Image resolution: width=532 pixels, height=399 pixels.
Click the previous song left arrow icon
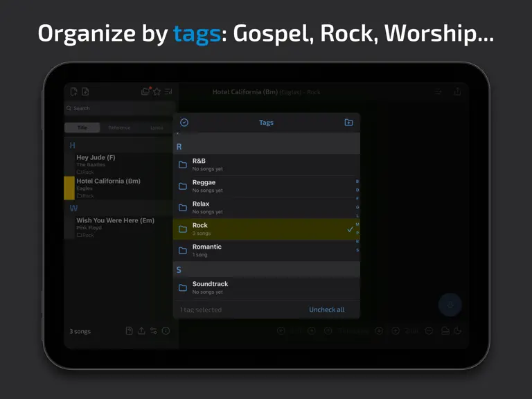281,331
